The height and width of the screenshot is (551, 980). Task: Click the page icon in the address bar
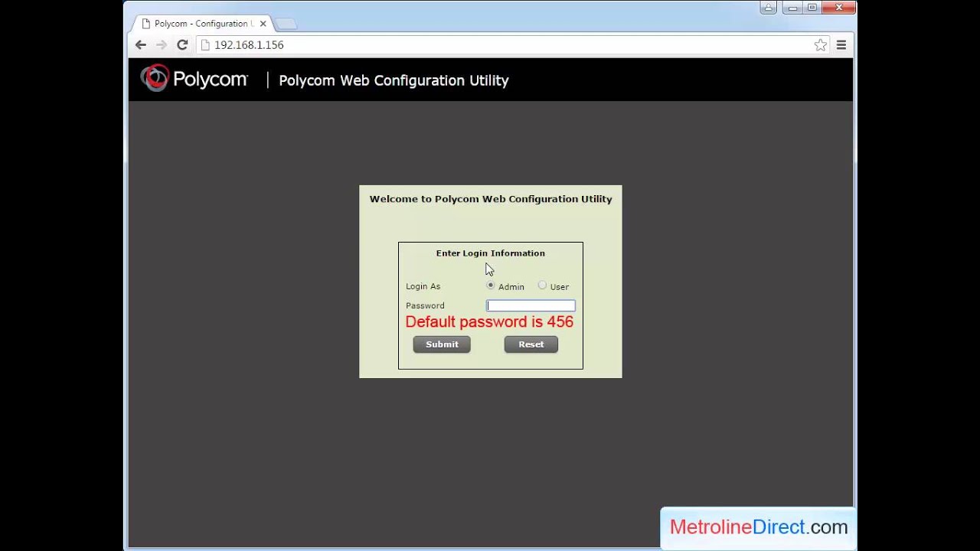pyautogui.click(x=205, y=45)
